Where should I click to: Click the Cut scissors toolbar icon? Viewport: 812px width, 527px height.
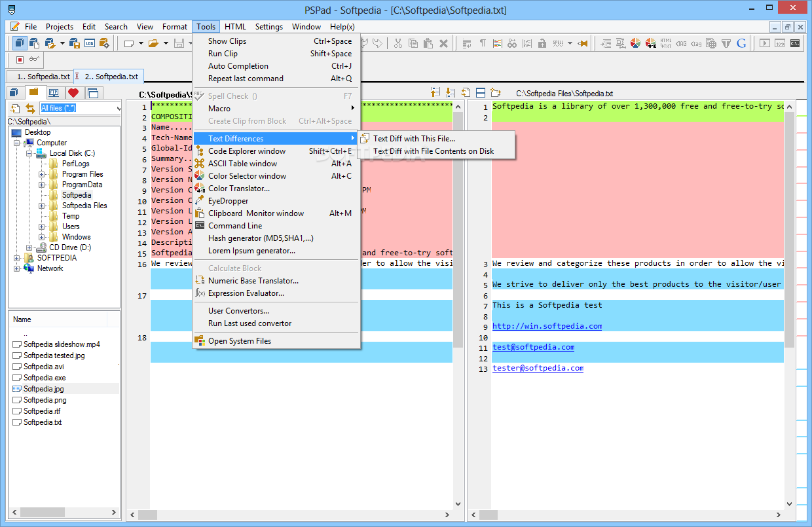tap(398, 43)
